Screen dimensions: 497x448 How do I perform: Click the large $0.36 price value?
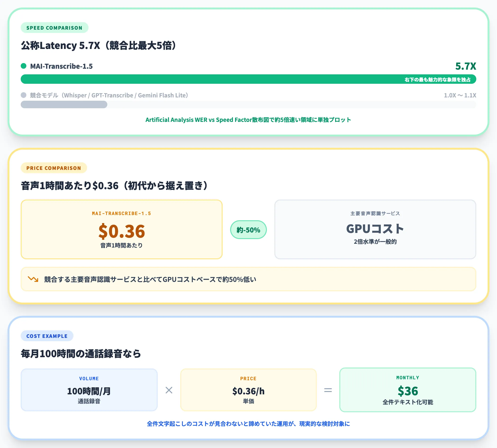point(122,231)
